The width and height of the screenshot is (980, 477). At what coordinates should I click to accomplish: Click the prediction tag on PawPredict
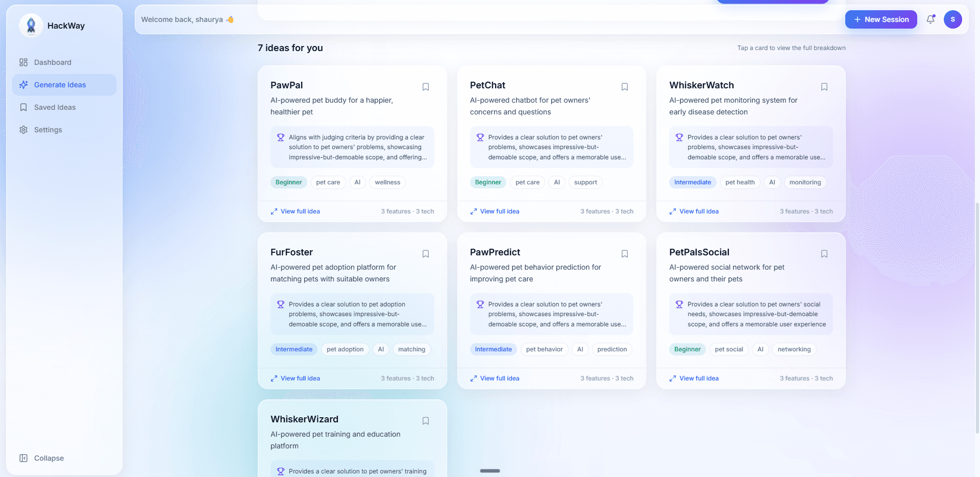pos(612,349)
